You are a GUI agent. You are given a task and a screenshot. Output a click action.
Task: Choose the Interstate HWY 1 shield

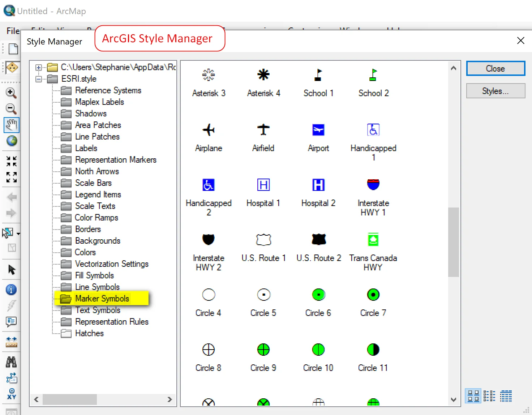373,185
